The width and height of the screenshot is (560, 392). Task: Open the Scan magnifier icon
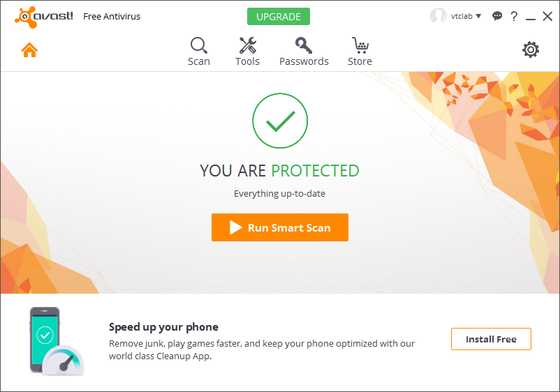coord(198,45)
